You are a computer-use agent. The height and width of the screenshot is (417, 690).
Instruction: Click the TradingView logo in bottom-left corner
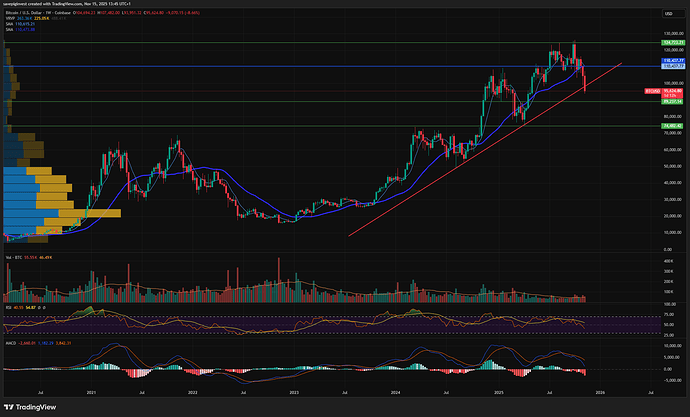[x=30, y=406]
